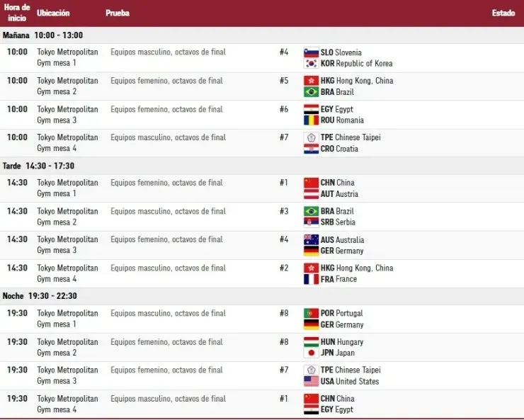This screenshot has width=524, height=420.
Task: Select the Portugal flag icon
Action: [311, 313]
